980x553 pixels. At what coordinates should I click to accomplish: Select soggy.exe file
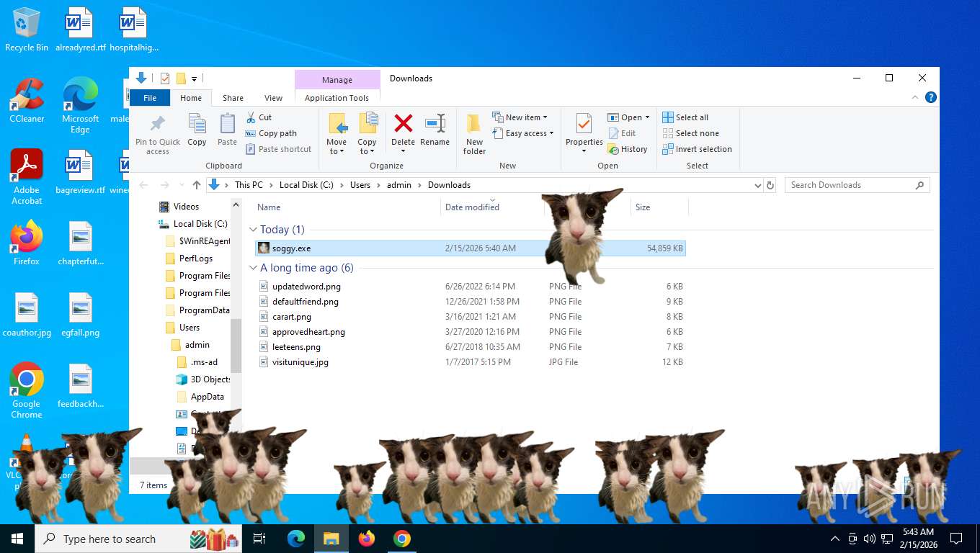471,248
